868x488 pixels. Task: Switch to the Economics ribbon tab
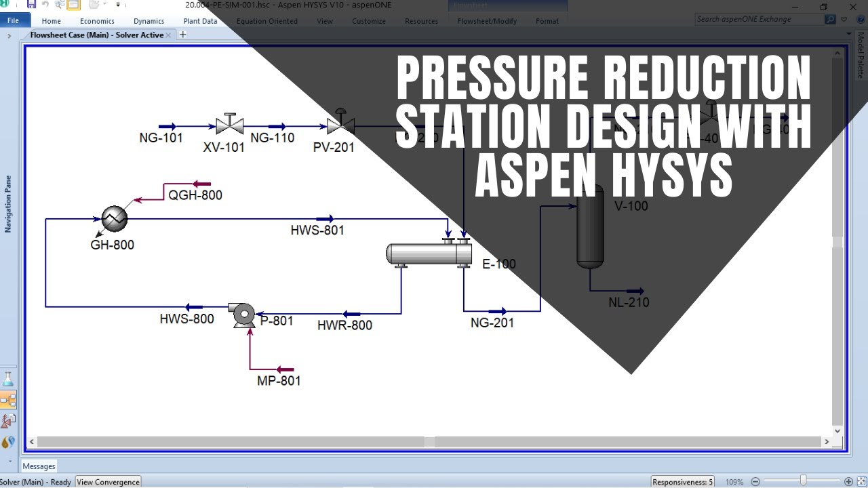(x=97, y=21)
